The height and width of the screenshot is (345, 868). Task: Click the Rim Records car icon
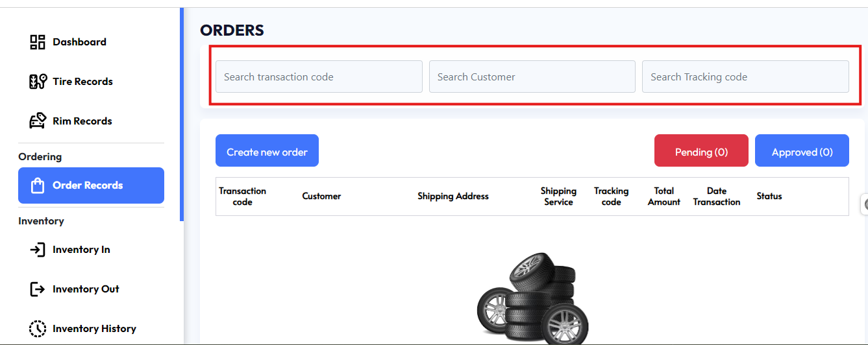[x=38, y=121]
